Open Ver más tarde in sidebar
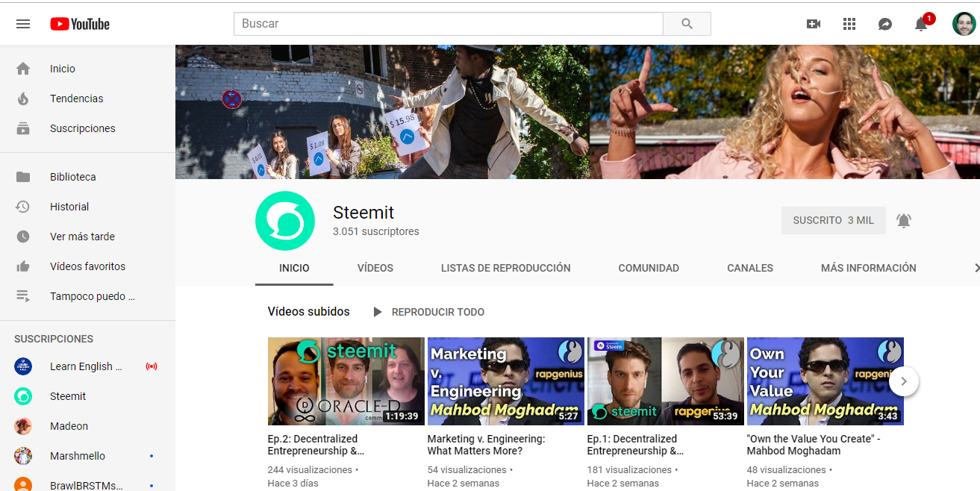The width and height of the screenshot is (980, 491). pyautogui.click(x=87, y=237)
